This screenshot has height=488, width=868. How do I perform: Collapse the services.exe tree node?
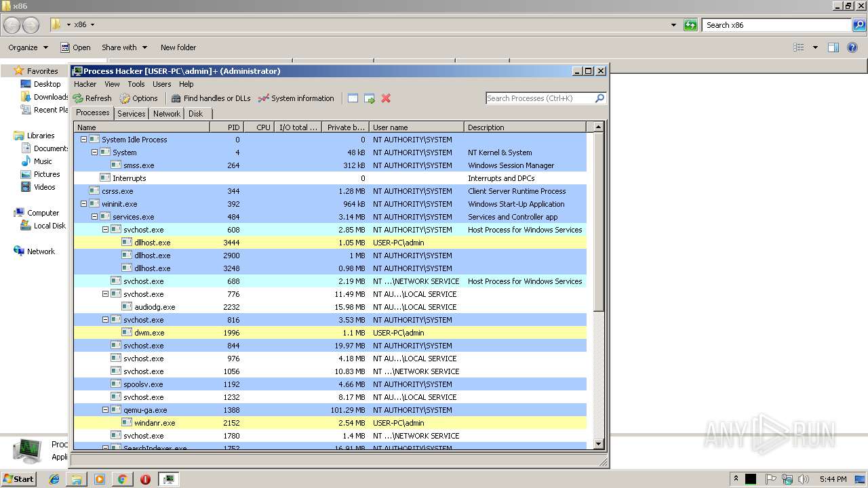pyautogui.click(x=94, y=217)
